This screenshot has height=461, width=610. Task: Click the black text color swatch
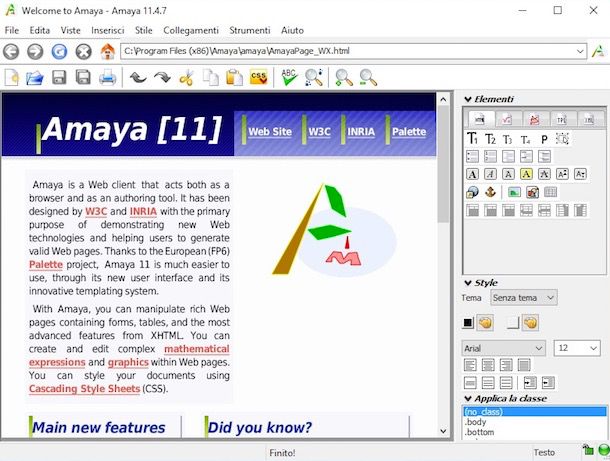468,323
